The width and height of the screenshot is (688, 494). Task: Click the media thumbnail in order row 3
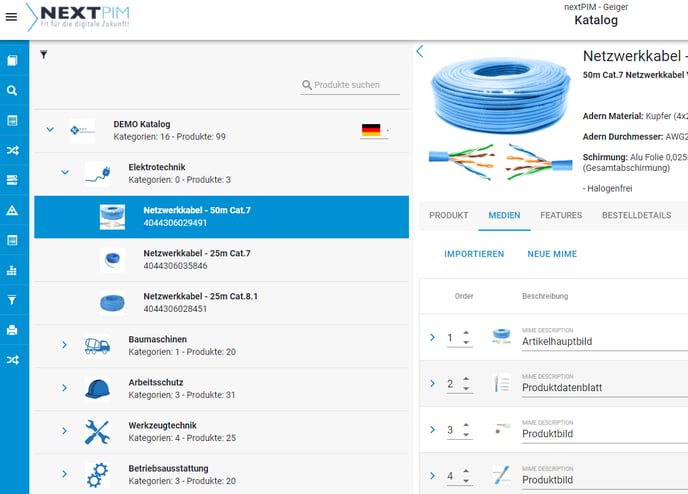[x=502, y=429]
